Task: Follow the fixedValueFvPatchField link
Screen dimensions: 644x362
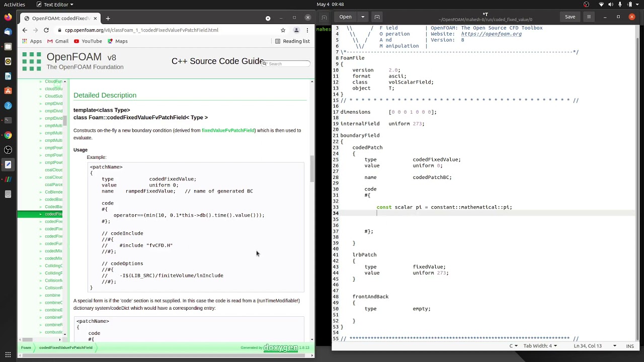Action: pos(228,131)
